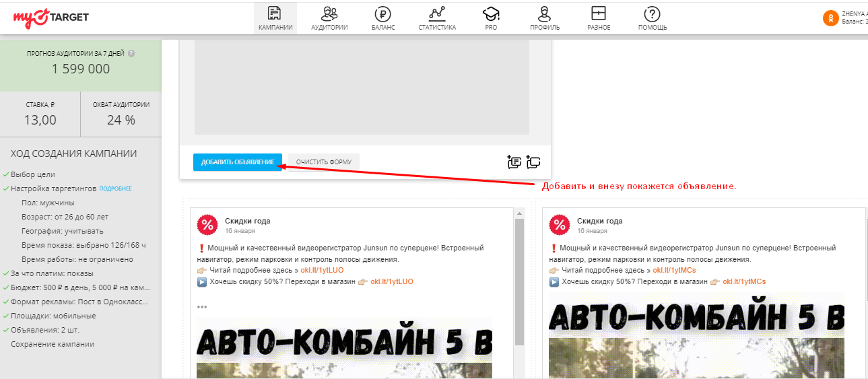
Task: Click Скидки года title in left ad preview
Action: pos(247,221)
